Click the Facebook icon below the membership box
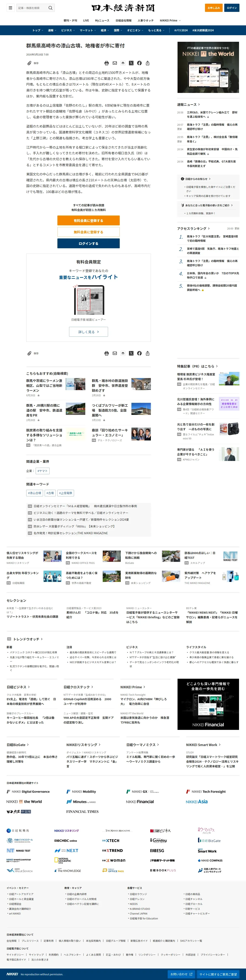Image resolution: width=246 pixels, height=980 pixels. coord(139,353)
